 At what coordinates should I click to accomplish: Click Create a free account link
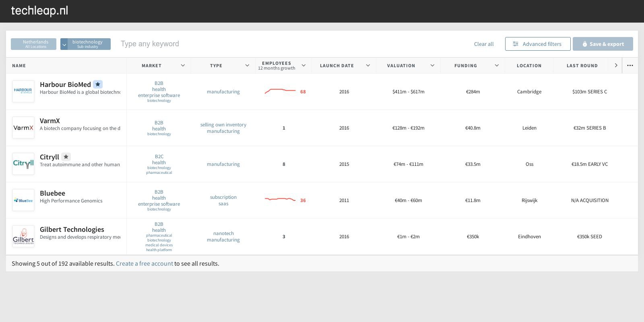(144, 264)
